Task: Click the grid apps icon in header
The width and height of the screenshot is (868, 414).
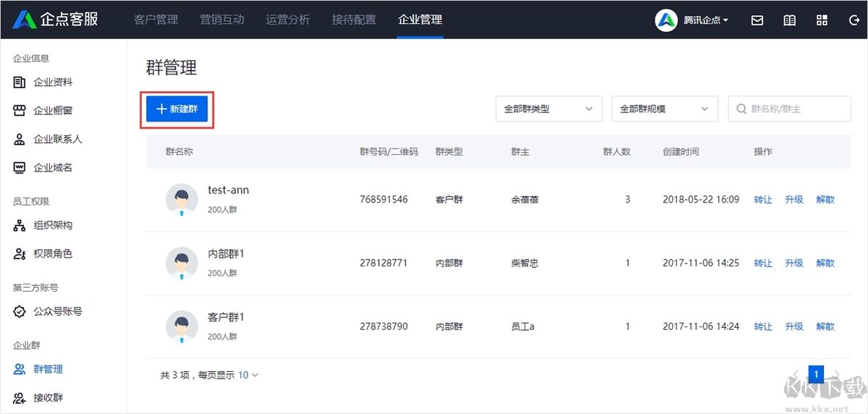Action: [822, 20]
